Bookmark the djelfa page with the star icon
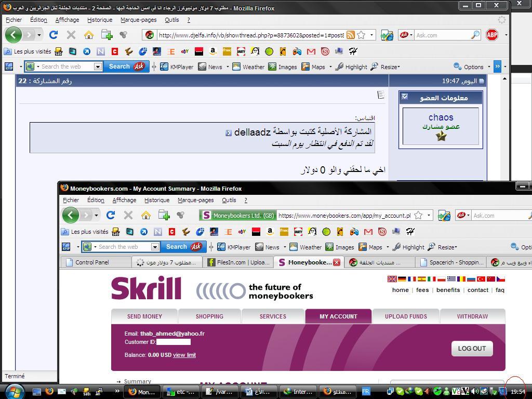 coord(362,35)
